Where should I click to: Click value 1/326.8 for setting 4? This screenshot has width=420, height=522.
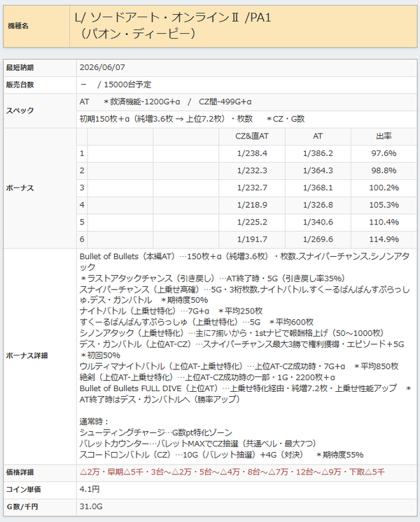tap(318, 205)
